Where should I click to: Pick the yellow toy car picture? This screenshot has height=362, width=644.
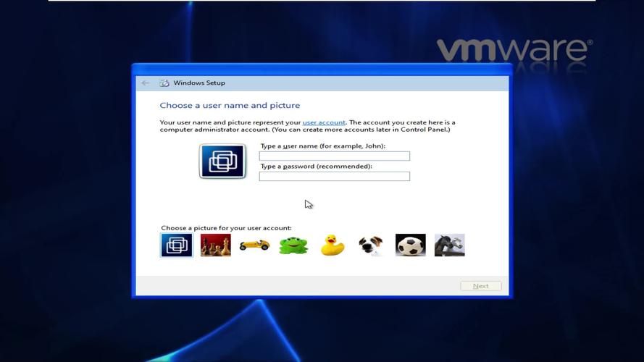pos(254,245)
